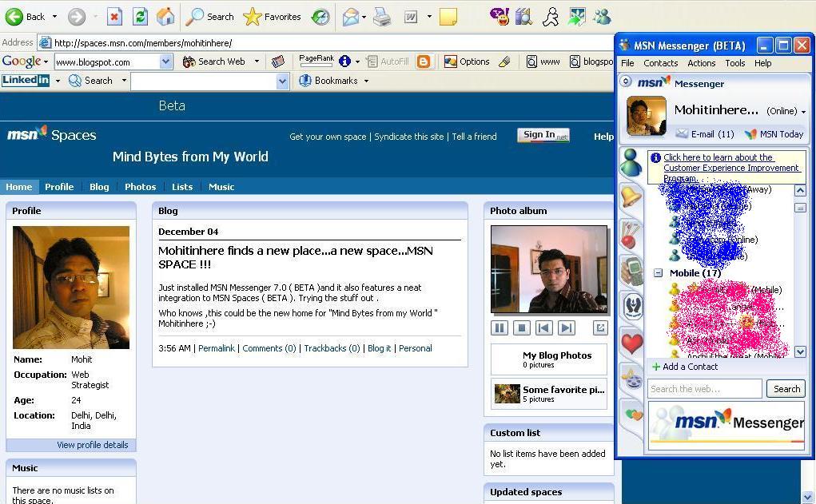The height and width of the screenshot is (504, 816).
Task: Open the Messenger games tab with red ball
Action: tap(631, 233)
